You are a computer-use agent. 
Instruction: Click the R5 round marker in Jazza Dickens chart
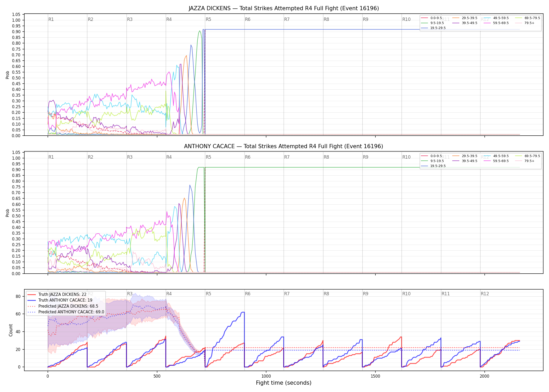[x=208, y=19]
